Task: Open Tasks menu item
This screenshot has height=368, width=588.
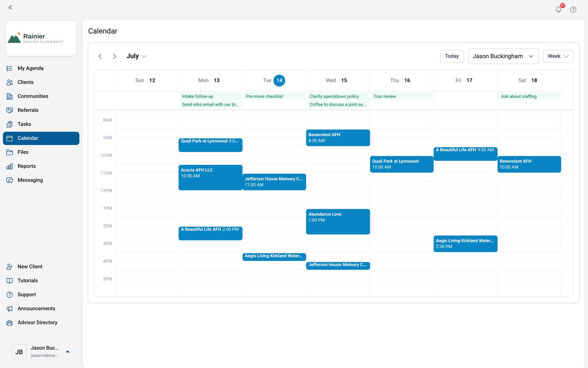Action: coord(41,124)
